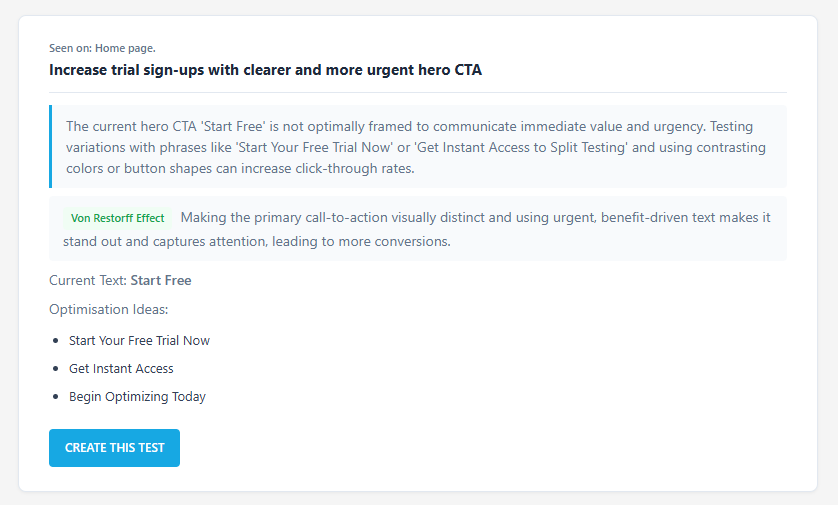
Task: Click the Von Restorff Effect green badge
Action: pos(118,218)
